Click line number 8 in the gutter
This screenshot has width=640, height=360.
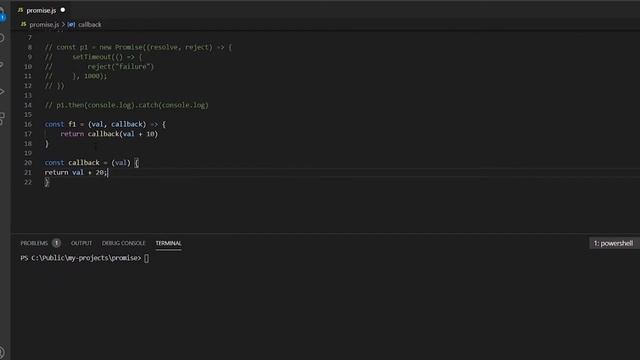point(29,47)
